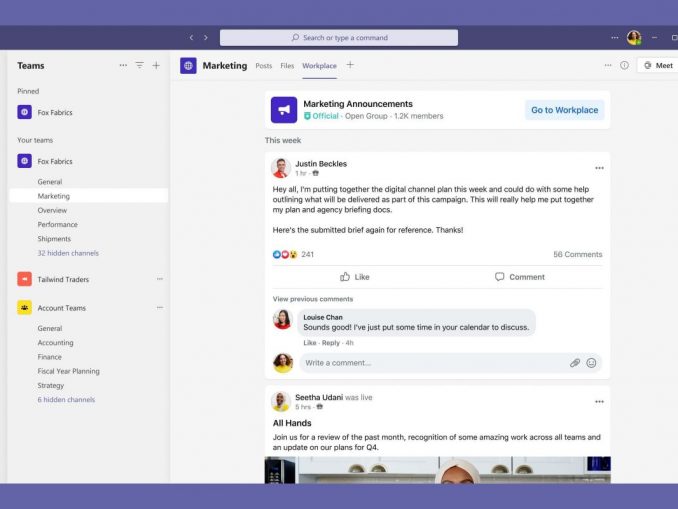Open View previous comments link
This screenshot has width=678, height=509.
point(313,299)
